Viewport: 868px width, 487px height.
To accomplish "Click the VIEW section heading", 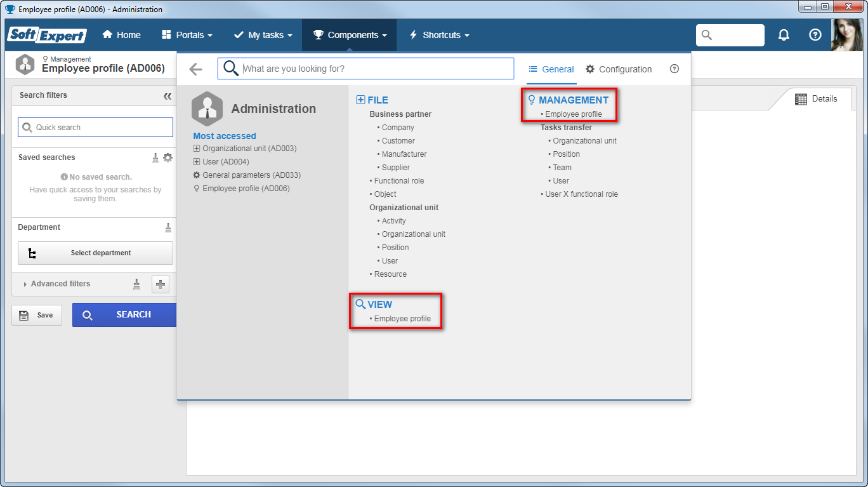I will pos(374,304).
